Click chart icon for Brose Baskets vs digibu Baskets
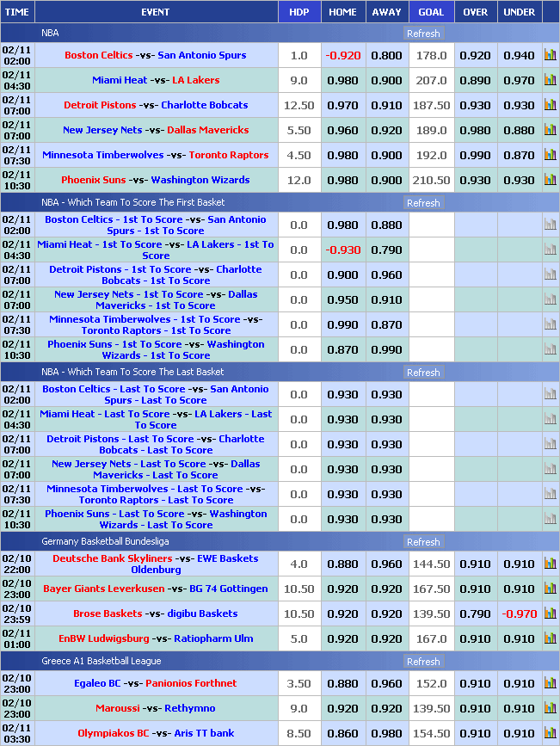This screenshot has height=746, width=560. 550,613
